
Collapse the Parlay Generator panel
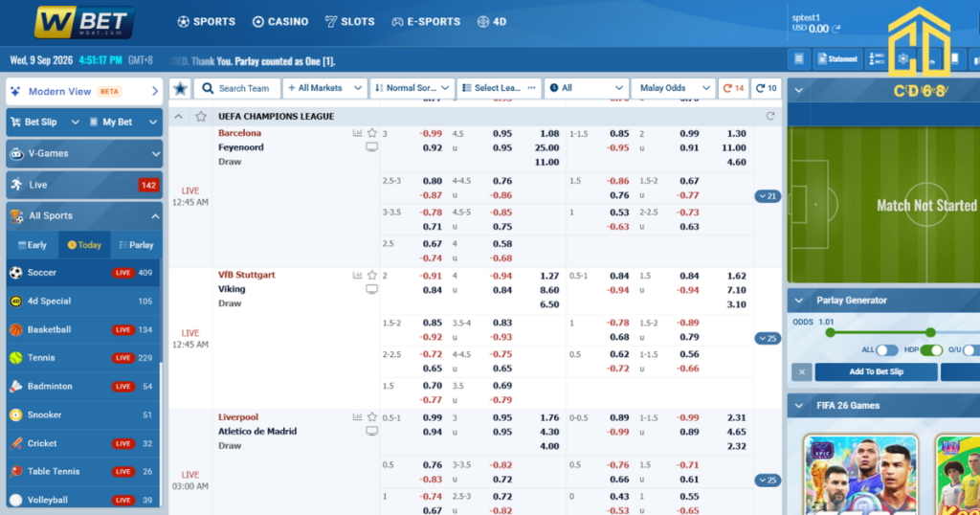pos(799,301)
